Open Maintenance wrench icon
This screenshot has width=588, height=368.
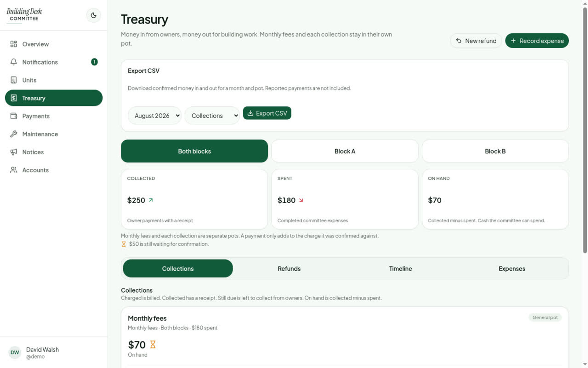point(14,134)
